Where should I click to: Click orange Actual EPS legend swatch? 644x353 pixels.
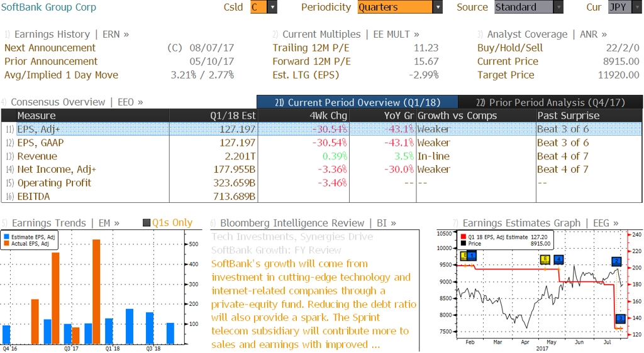point(6,244)
